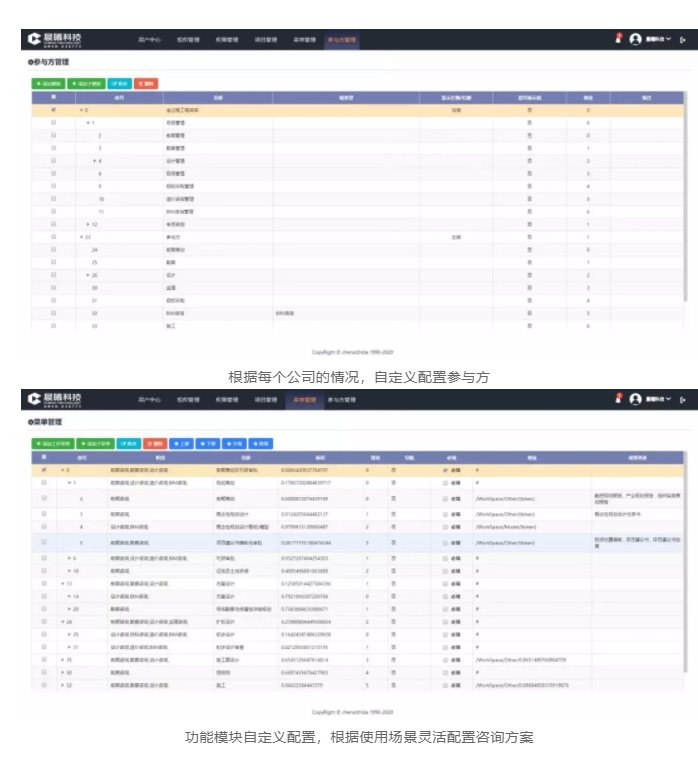Viewport: 698px width, 758px height.
Task: Click the logout icon in the lower header
Action: point(683,400)
